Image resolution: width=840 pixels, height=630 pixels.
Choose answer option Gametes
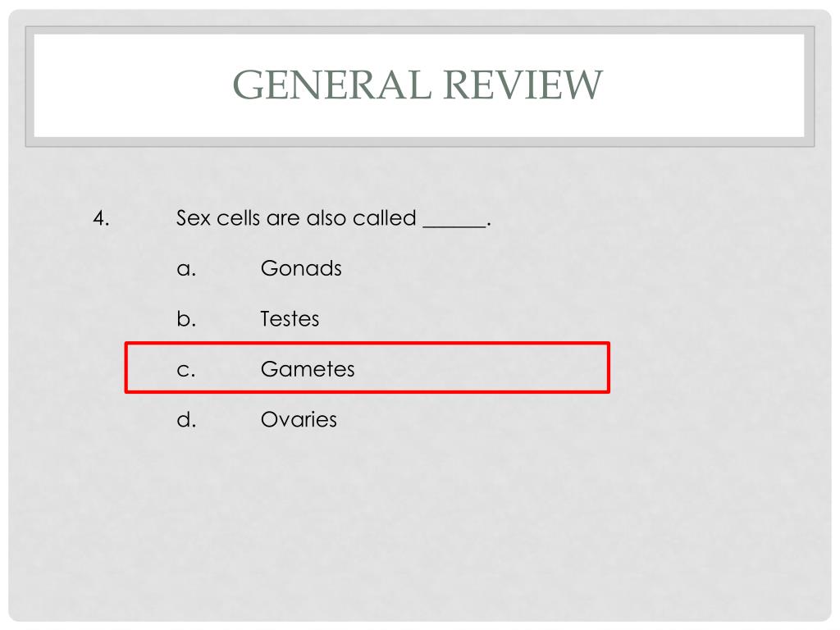308,369
